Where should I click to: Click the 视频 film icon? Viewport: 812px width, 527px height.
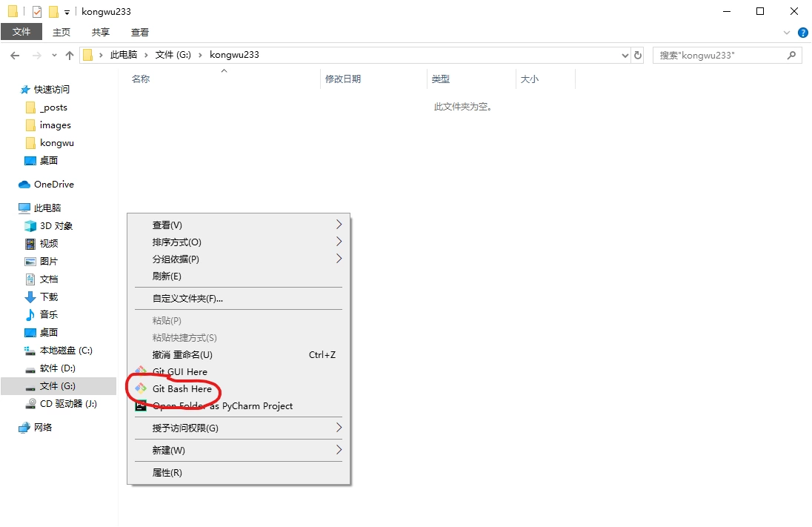[x=30, y=244]
